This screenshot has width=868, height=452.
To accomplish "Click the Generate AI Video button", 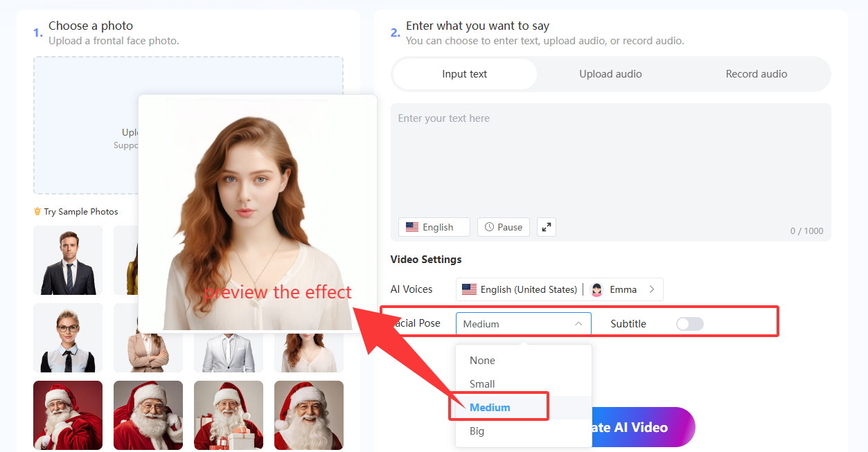I will pos(641,427).
